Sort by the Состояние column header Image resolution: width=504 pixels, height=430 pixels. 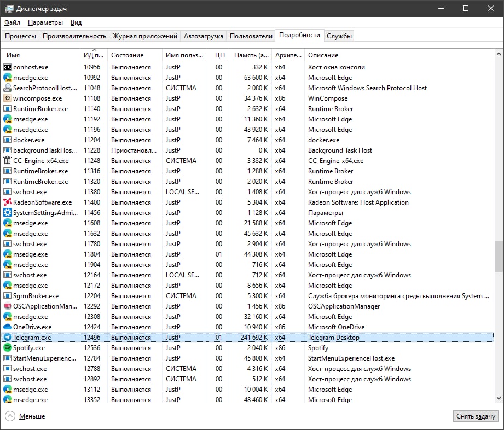pyautogui.click(x=135, y=55)
